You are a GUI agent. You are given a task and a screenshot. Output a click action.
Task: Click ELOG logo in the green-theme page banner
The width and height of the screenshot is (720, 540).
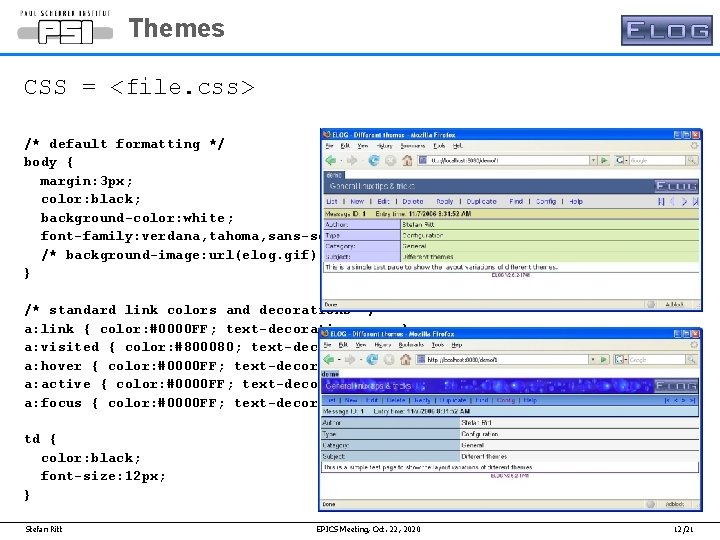pos(676,186)
